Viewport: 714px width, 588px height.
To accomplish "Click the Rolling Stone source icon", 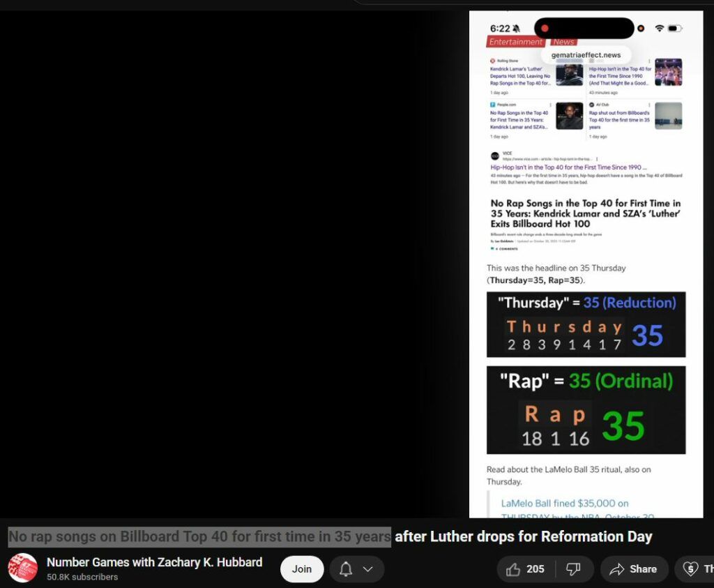I will [492, 61].
